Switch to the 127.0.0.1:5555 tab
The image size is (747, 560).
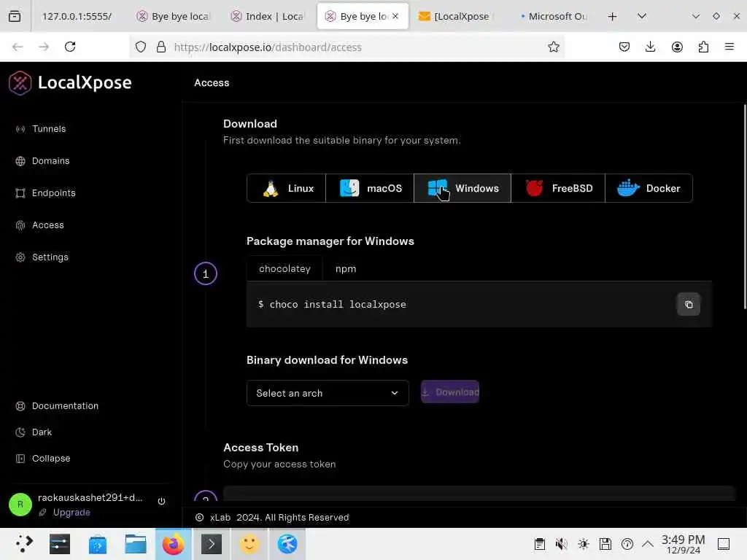click(x=77, y=16)
